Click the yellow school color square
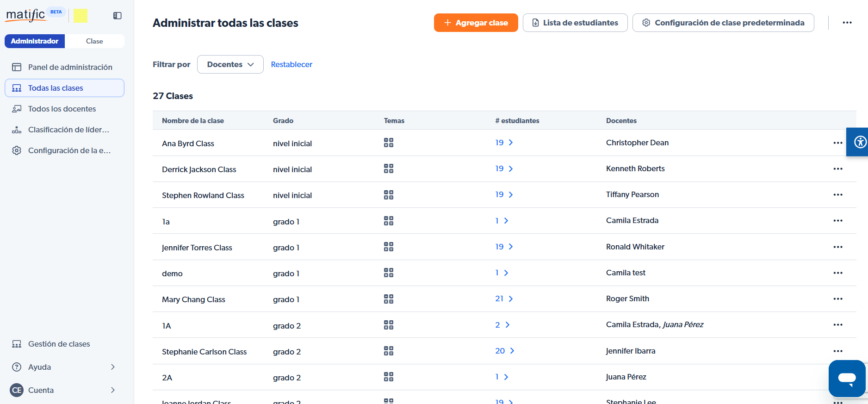The width and height of the screenshot is (868, 404). pos(81,16)
